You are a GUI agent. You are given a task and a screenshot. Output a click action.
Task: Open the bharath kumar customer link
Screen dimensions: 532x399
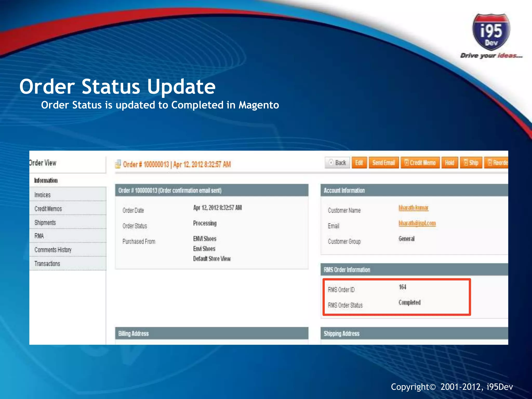tap(414, 208)
